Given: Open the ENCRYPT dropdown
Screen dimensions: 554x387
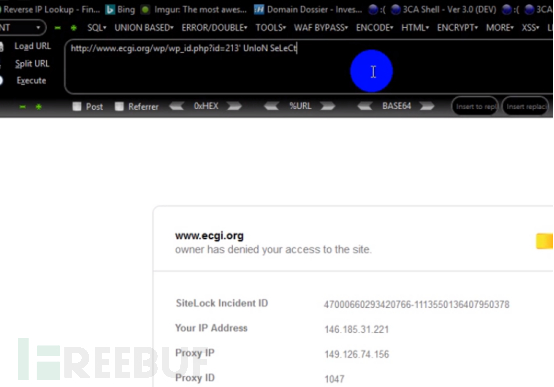Looking at the screenshot, I should click(457, 28).
